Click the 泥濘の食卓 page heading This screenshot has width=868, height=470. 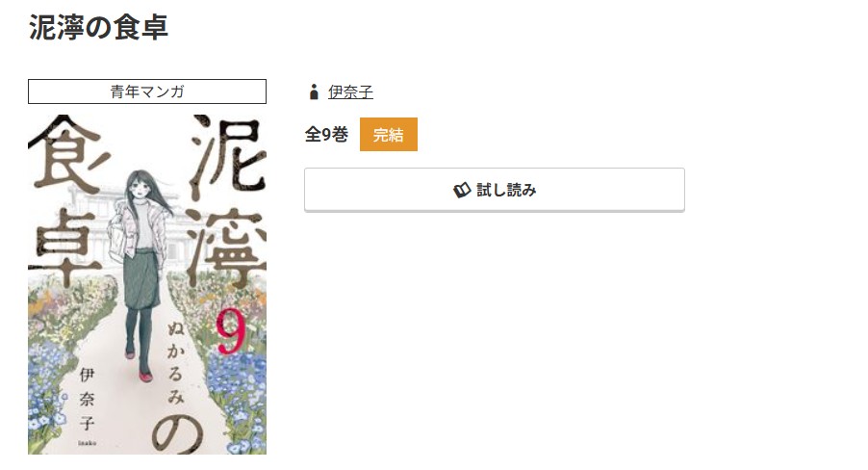click(x=98, y=27)
